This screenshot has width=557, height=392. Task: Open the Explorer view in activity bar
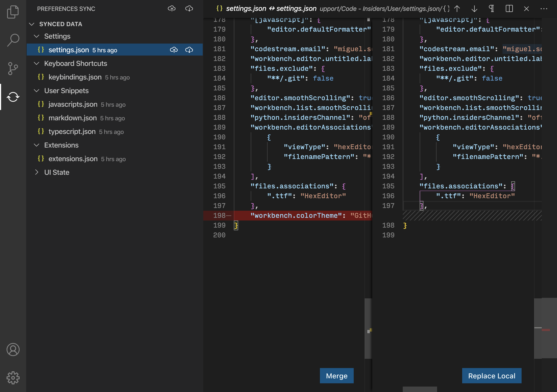pyautogui.click(x=13, y=12)
